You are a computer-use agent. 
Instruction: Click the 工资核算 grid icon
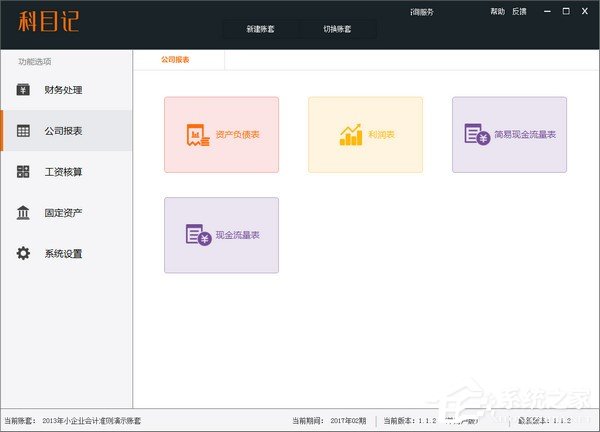23,172
